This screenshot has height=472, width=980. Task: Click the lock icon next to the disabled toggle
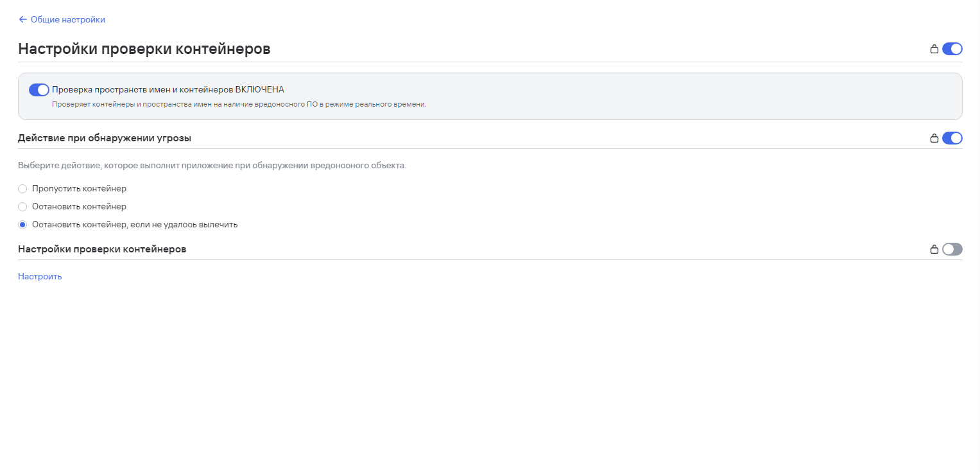click(x=934, y=249)
